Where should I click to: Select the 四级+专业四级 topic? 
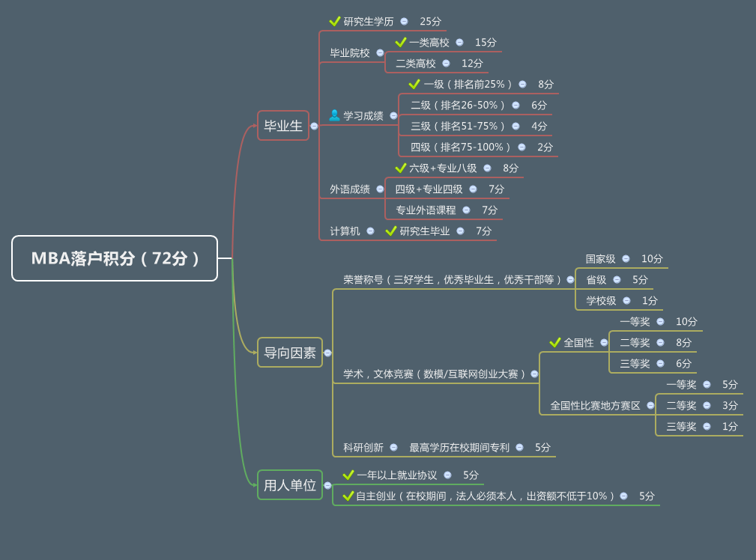pyautogui.click(x=429, y=189)
